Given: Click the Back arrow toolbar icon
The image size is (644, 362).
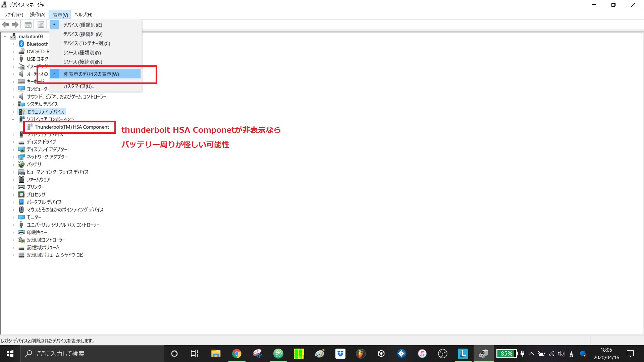Looking at the screenshot, I should (x=5, y=24).
